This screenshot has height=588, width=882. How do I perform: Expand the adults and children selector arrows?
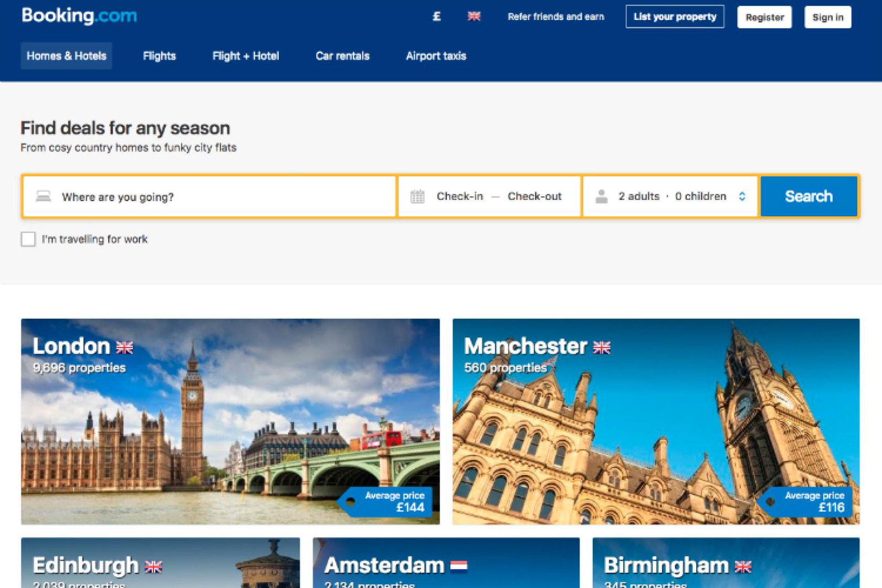tap(742, 196)
